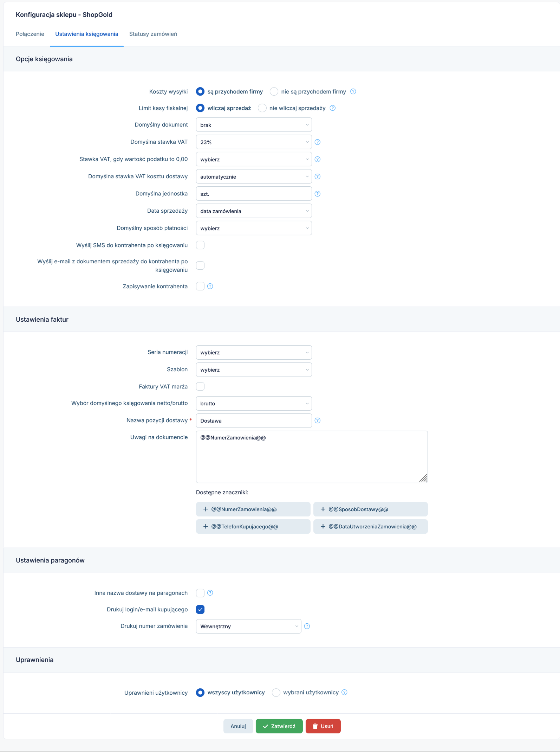This screenshot has width=560, height=752.
Task: Open the Seria numeracji dropdown
Action: tap(254, 352)
